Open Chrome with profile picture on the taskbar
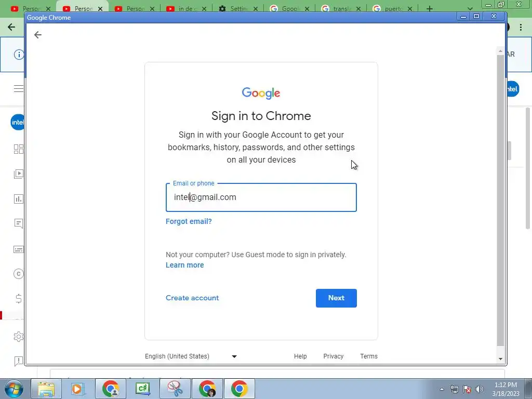Viewport: 532px width, 399px height. (207, 389)
